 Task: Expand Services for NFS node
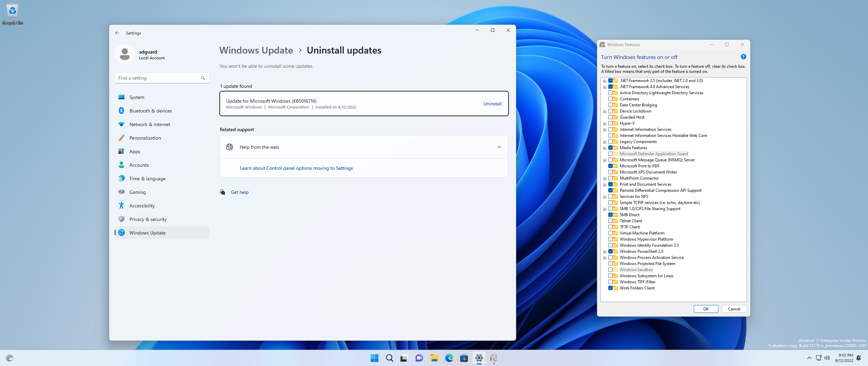click(x=605, y=197)
